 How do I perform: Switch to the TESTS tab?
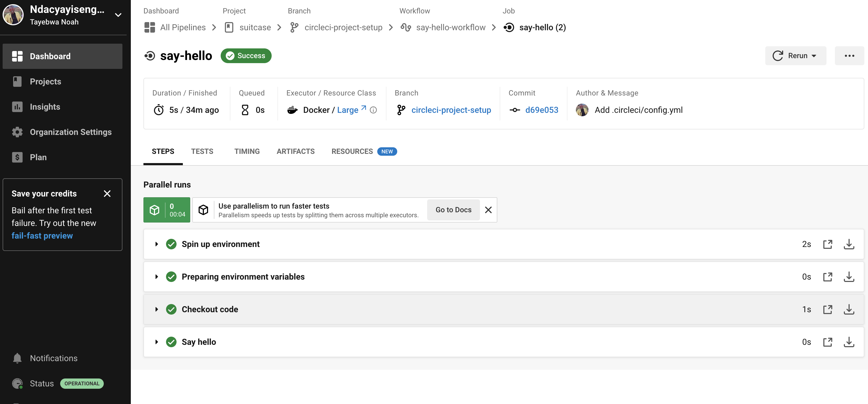202,151
